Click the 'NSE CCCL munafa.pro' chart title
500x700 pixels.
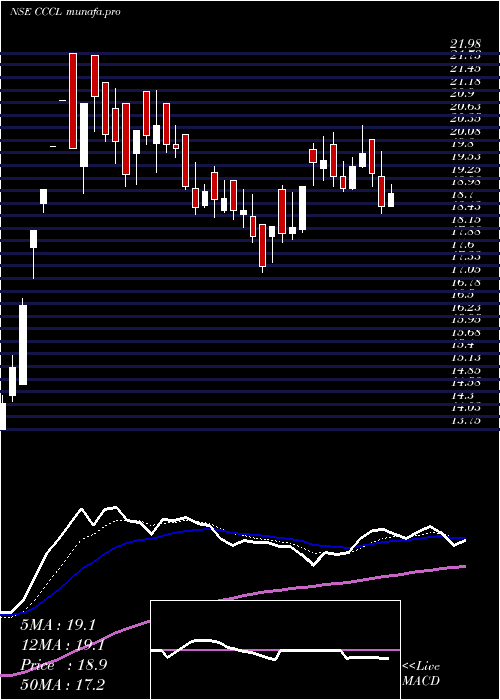tap(65, 12)
